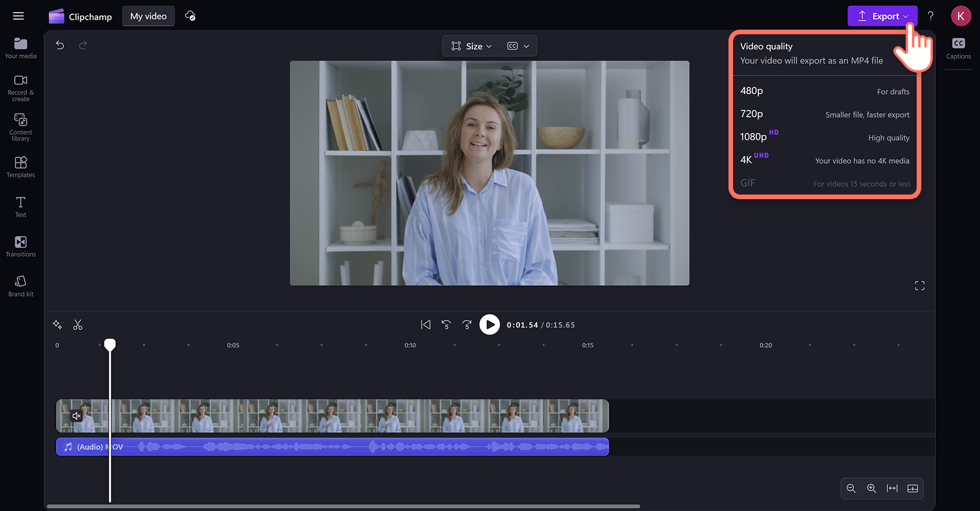The width and height of the screenshot is (980, 511).
Task: Play the video preview
Action: click(x=490, y=325)
